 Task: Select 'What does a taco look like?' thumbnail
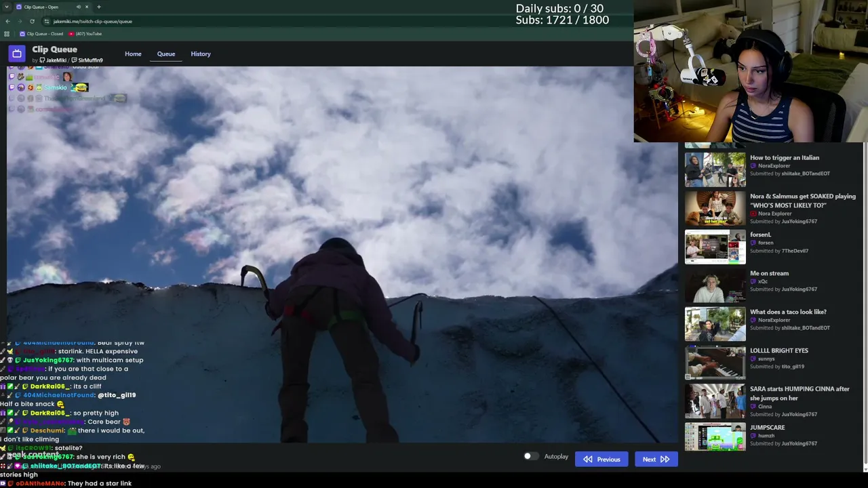tap(715, 324)
